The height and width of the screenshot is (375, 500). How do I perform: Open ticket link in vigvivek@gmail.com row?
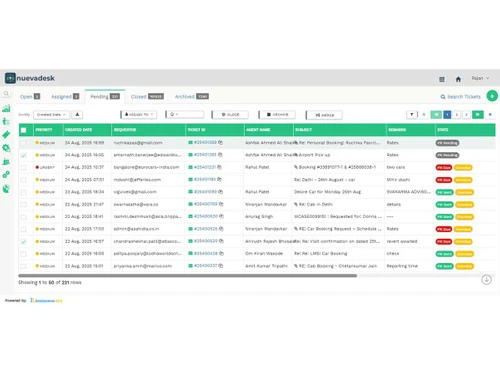tap(205, 192)
